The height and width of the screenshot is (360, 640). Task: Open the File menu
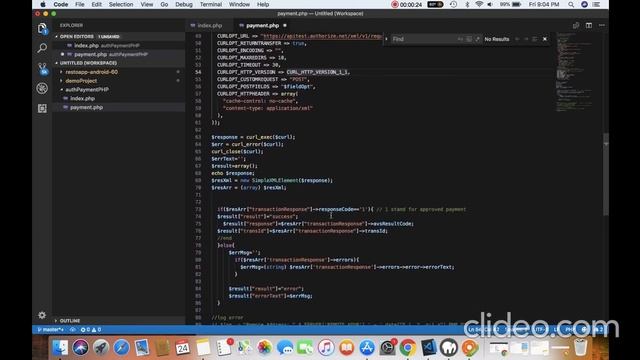[x=80, y=4]
